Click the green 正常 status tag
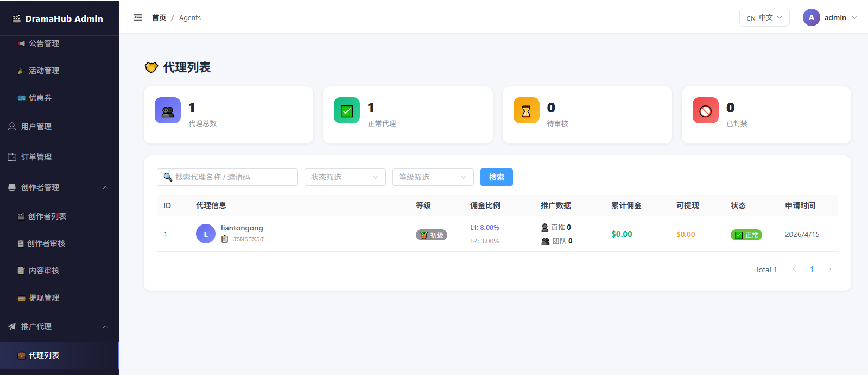Viewport: 868px width, 375px height. (746, 235)
